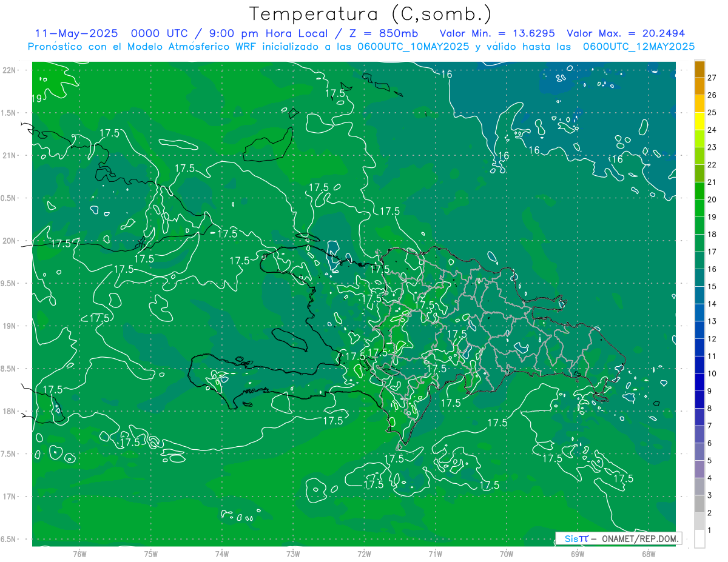Click the '69W' longitude axis label
Viewport: 728px width, 562px height.
click(x=577, y=554)
